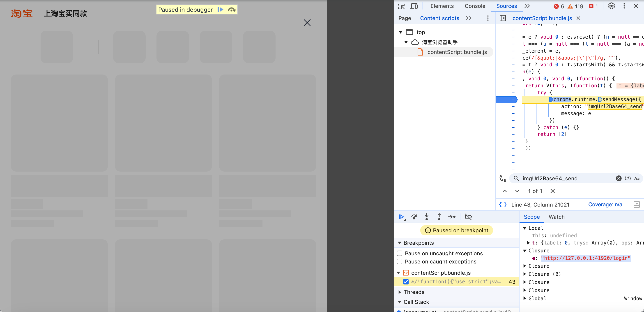
Task: Close the contentScript.bundle.js editor tab
Action: (578, 18)
